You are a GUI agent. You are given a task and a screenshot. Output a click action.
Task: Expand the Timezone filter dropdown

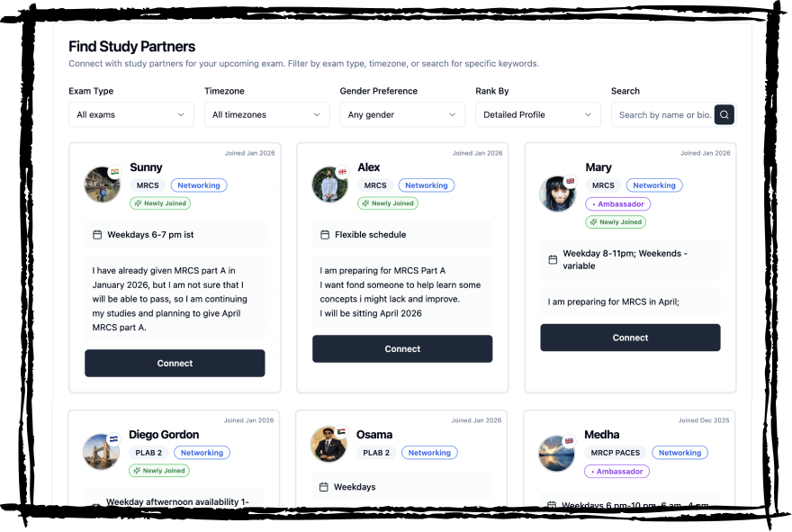pos(266,114)
